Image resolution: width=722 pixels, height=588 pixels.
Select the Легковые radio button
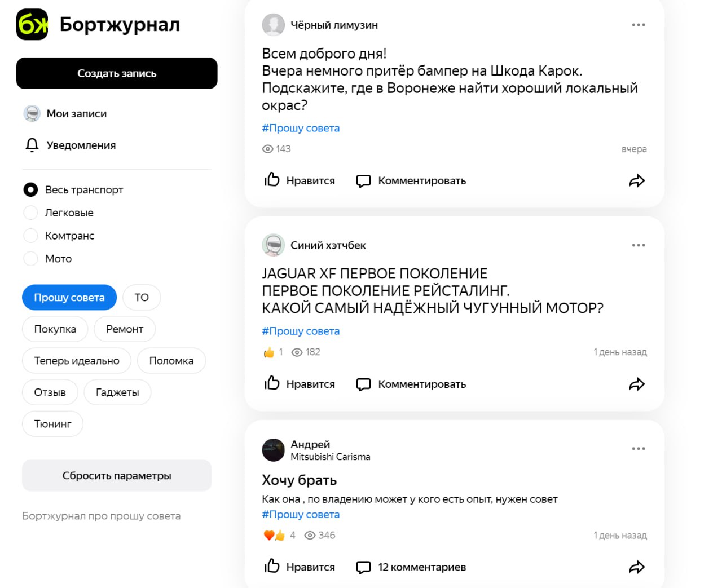tap(30, 213)
